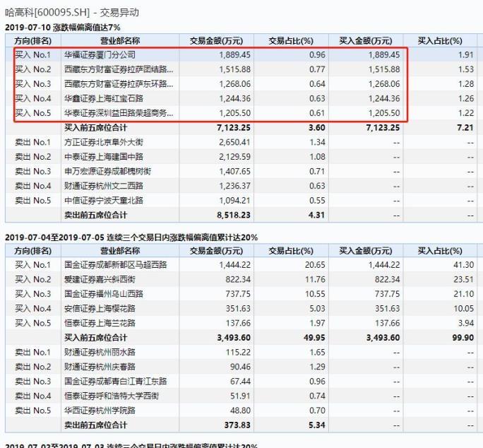This screenshot has width=483, height=448.
Task: Click the 财通证券杭州丽水路 seller row
Action: coord(100,352)
